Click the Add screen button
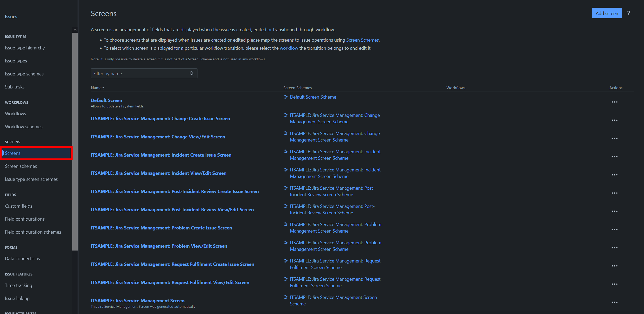 click(607, 13)
